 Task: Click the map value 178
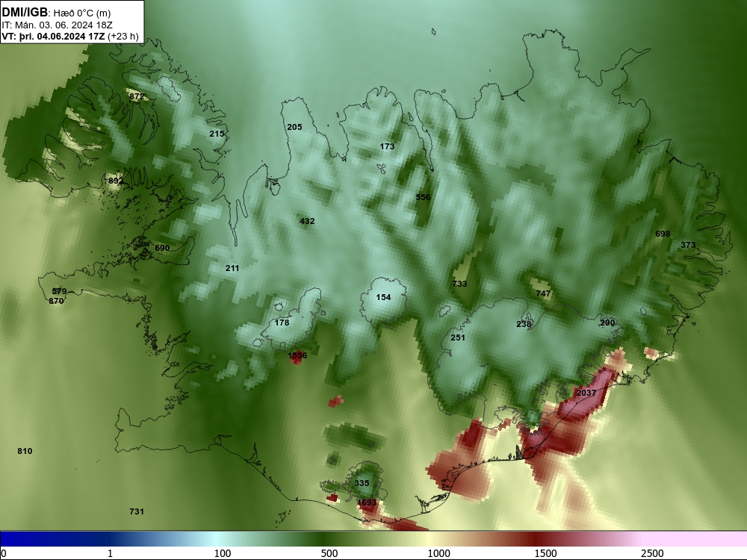282,323
